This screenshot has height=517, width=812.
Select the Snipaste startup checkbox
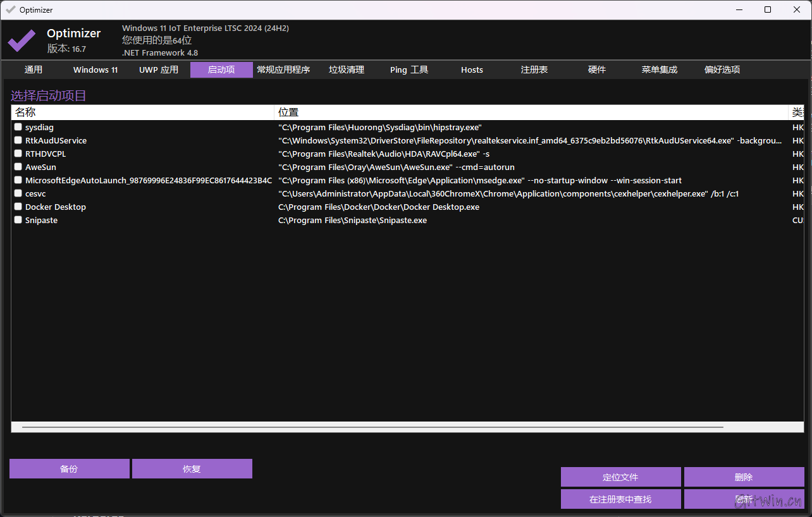[x=18, y=219]
